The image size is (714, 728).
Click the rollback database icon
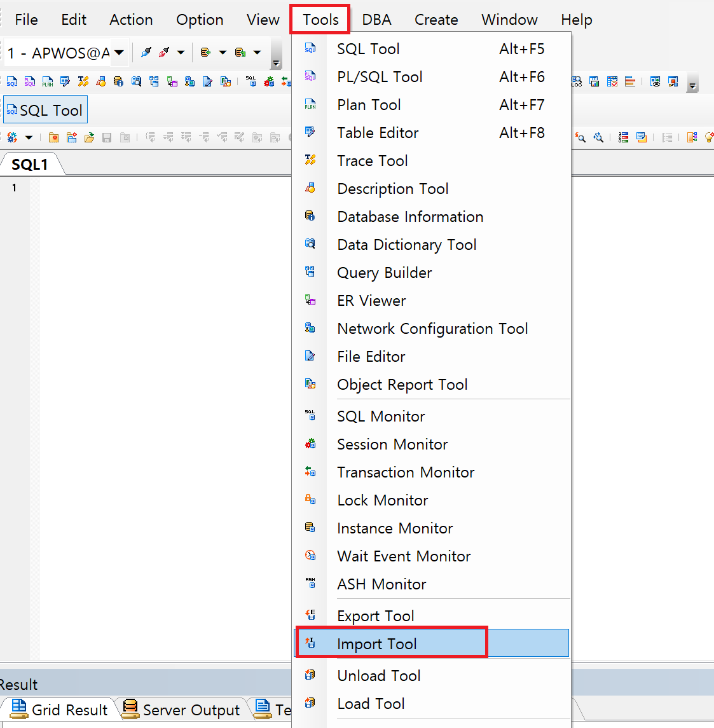240,53
